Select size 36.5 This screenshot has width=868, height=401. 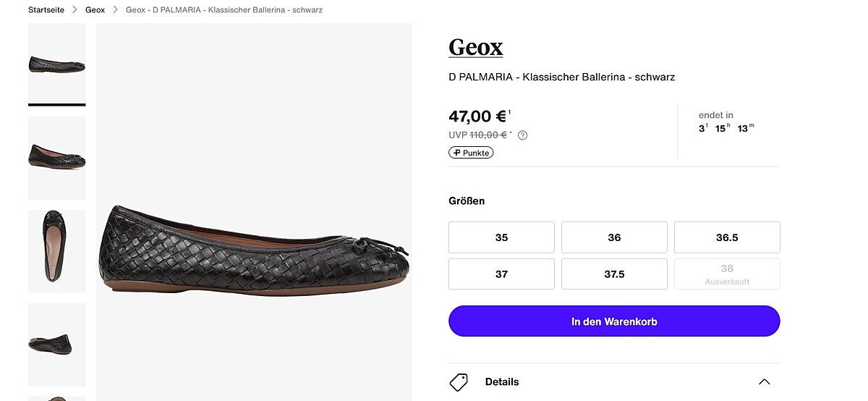727,237
